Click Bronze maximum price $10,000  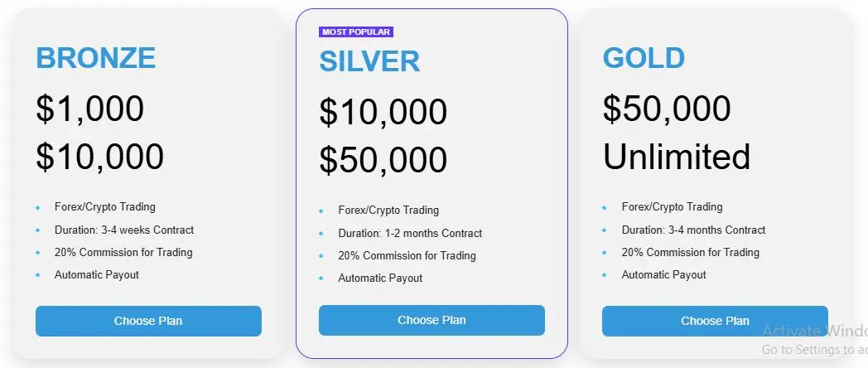point(100,157)
